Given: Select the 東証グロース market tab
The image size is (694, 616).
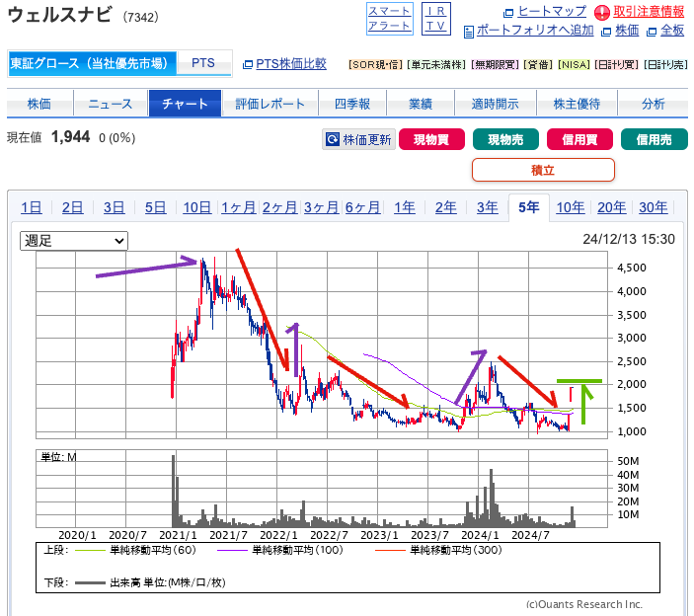Looking at the screenshot, I should point(92,63).
